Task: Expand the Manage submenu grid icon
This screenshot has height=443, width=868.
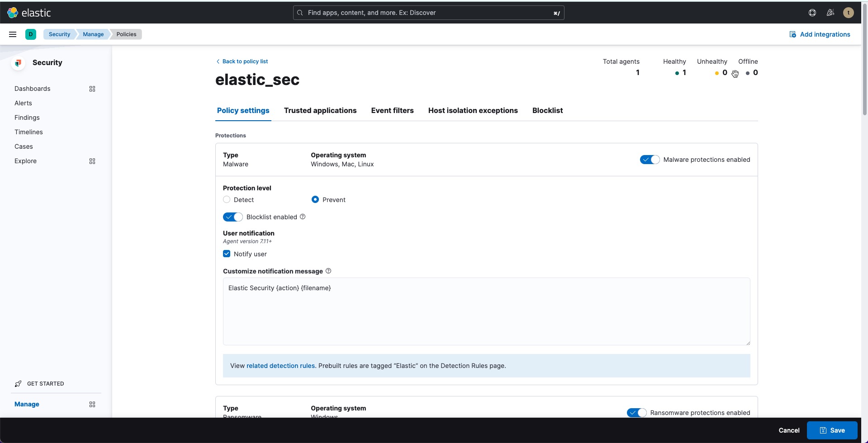Action: click(x=92, y=405)
